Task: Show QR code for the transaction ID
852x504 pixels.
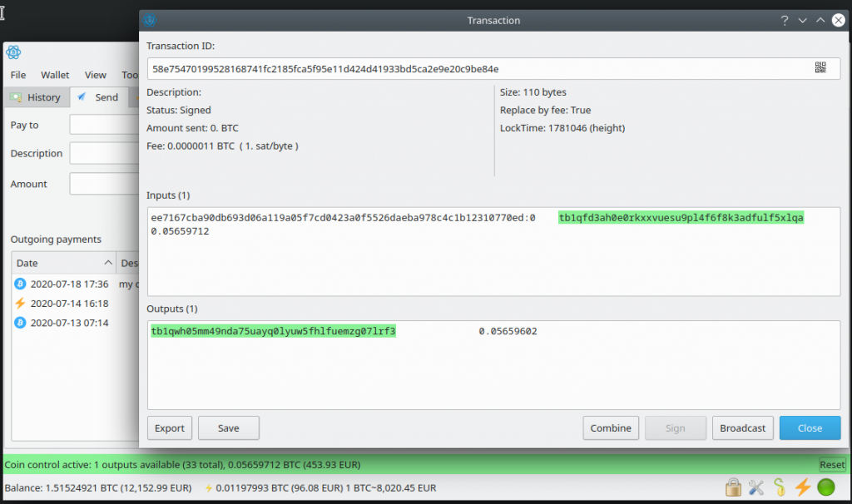Action: tap(820, 67)
